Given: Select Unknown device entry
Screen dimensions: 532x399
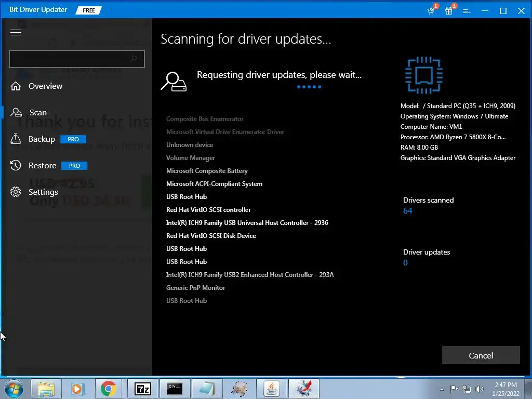Looking at the screenshot, I should 190,145.
